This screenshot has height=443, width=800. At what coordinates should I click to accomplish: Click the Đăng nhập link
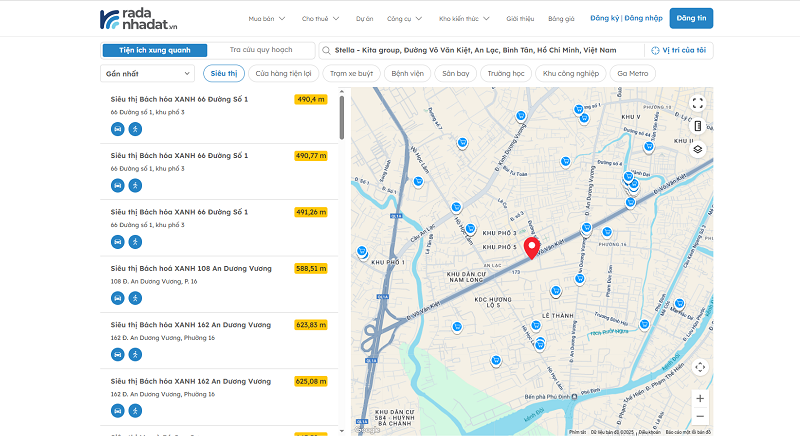coord(643,18)
